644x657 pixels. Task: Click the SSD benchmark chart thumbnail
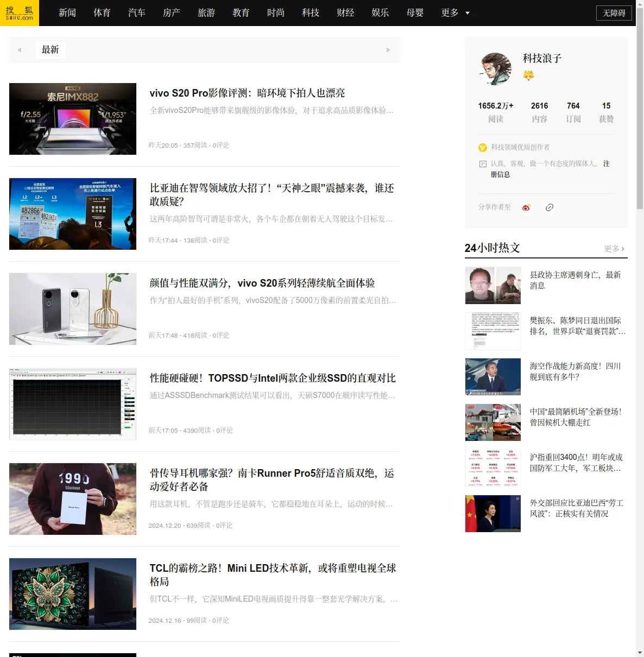point(73,404)
